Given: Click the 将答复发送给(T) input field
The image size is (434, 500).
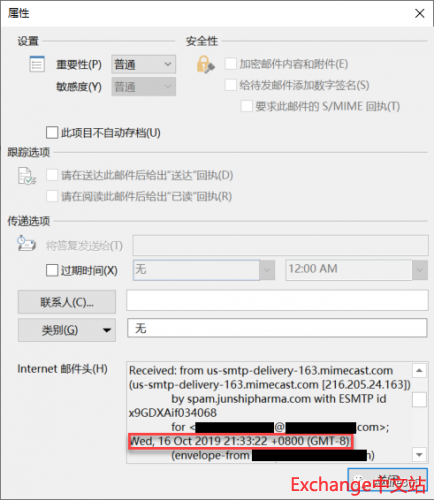Looking at the screenshot, I should point(281,245).
